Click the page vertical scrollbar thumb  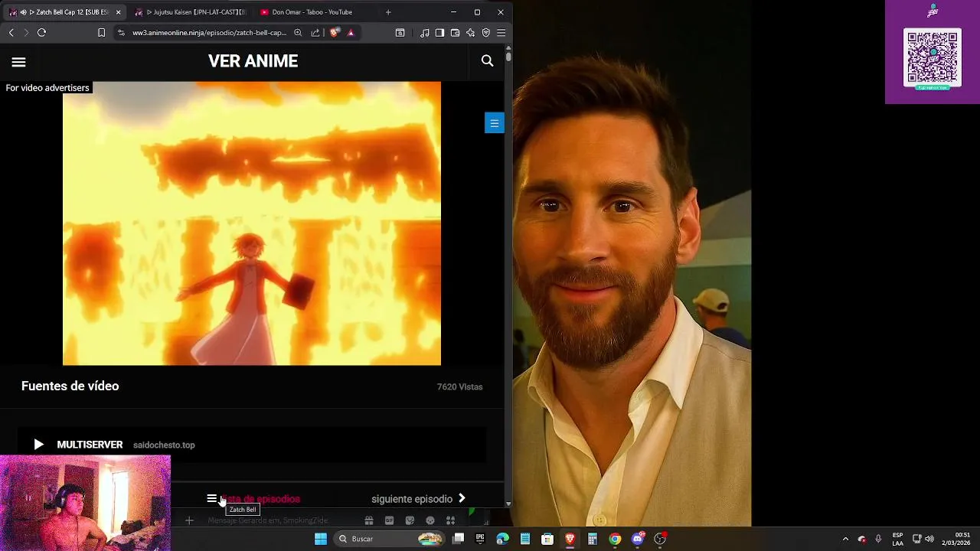[508, 57]
